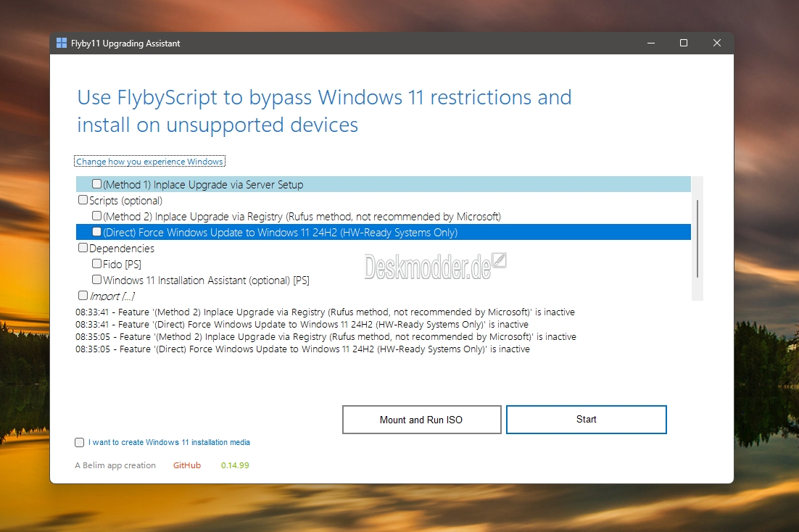Select the 'Fido [PS]' row text
The image size is (799, 532).
[x=122, y=264]
